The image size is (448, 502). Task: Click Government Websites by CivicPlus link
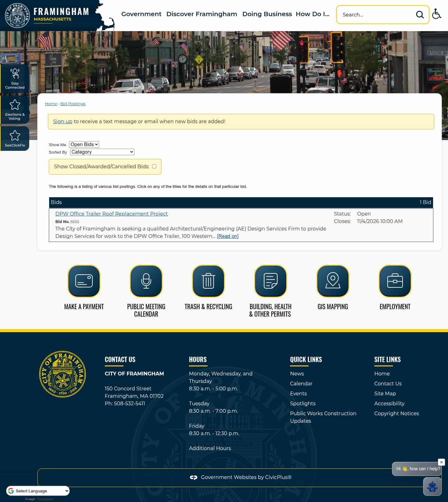[246, 477]
